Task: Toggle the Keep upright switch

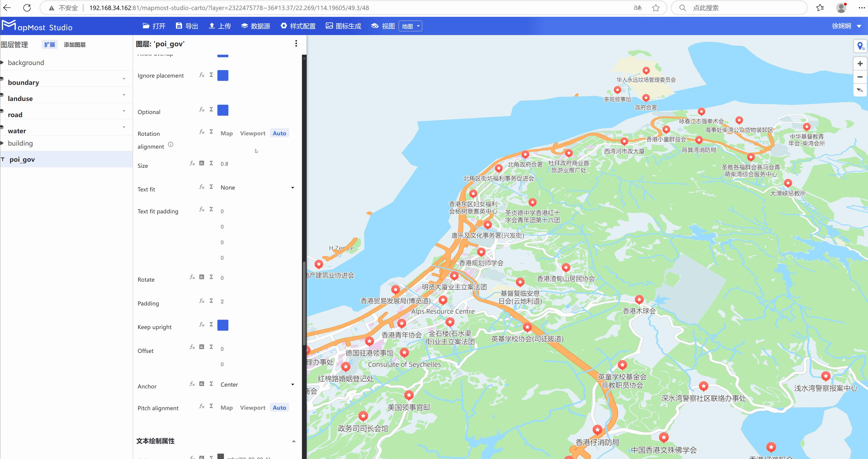Action: tap(223, 325)
